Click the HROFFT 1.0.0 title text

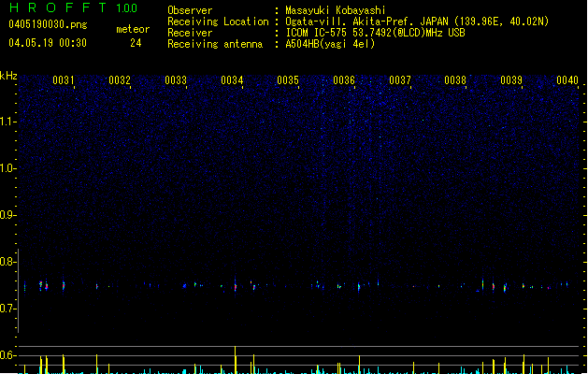tap(74, 7)
